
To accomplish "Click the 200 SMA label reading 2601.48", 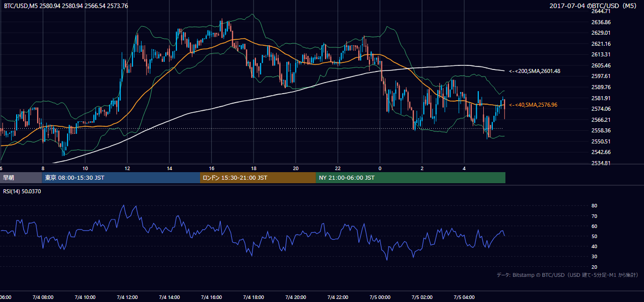I will (535, 71).
